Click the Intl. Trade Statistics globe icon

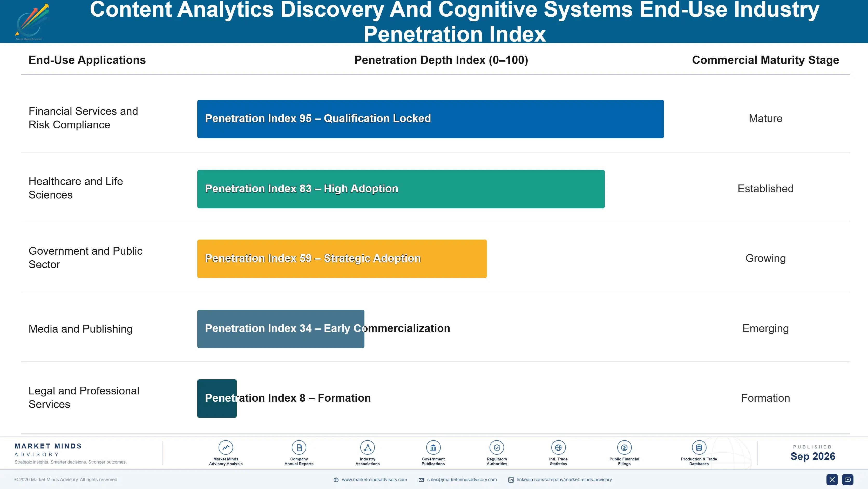pos(558,447)
